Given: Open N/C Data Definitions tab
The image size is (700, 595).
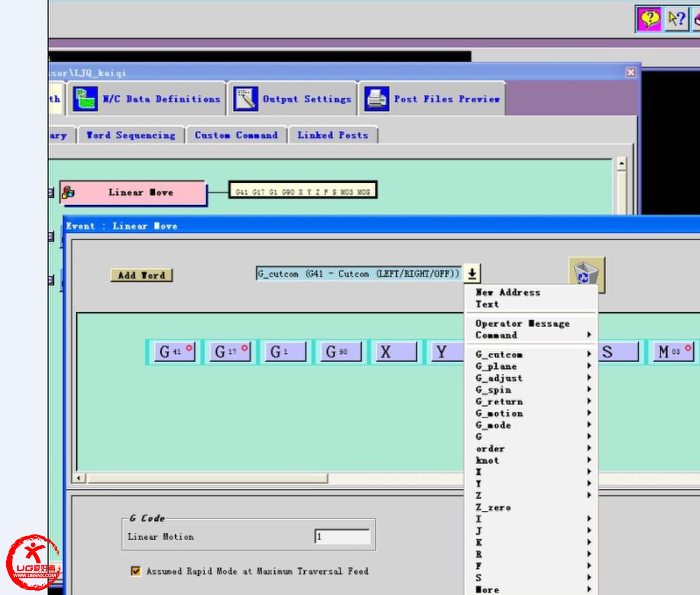Looking at the screenshot, I should click(147, 99).
